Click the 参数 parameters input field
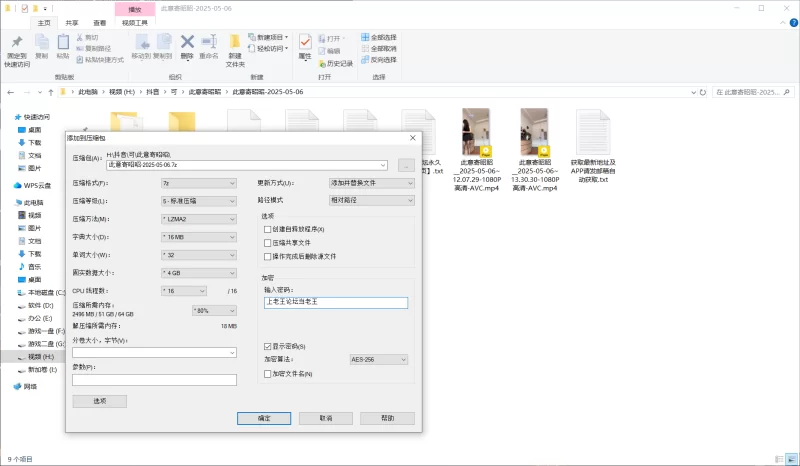Screen dimensions: 800x466 click(155, 380)
